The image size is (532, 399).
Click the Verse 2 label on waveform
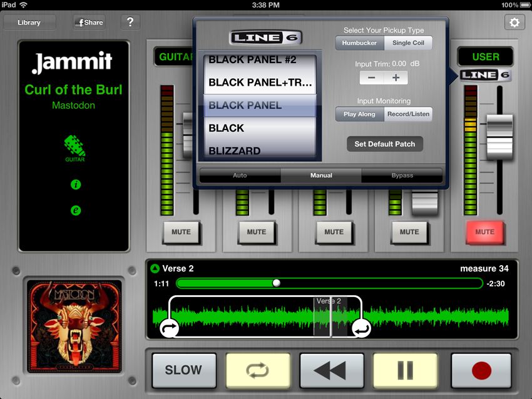point(329,301)
